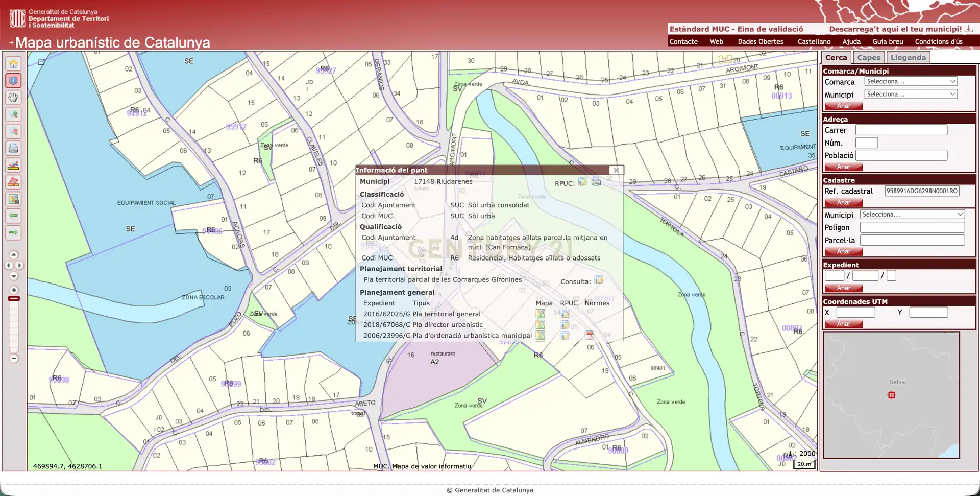This screenshot has height=496, width=980.
Task: Click Anar button in Comarca/Municipi section
Action: tap(843, 106)
